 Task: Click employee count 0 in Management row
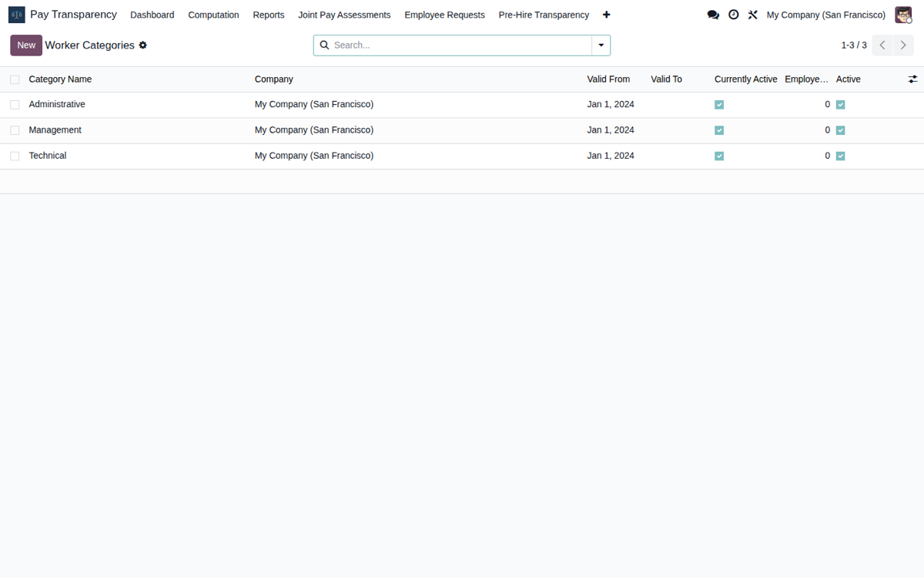[828, 130]
